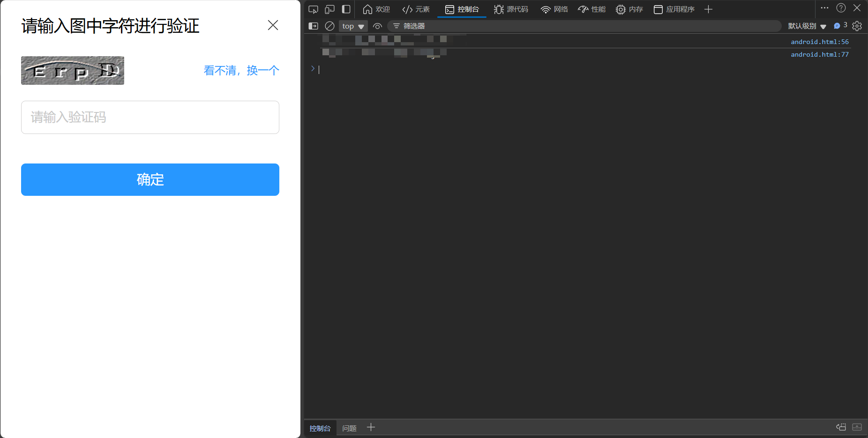The height and width of the screenshot is (438, 868).
Task: Toggle device emulation mode icon
Action: [x=329, y=9]
